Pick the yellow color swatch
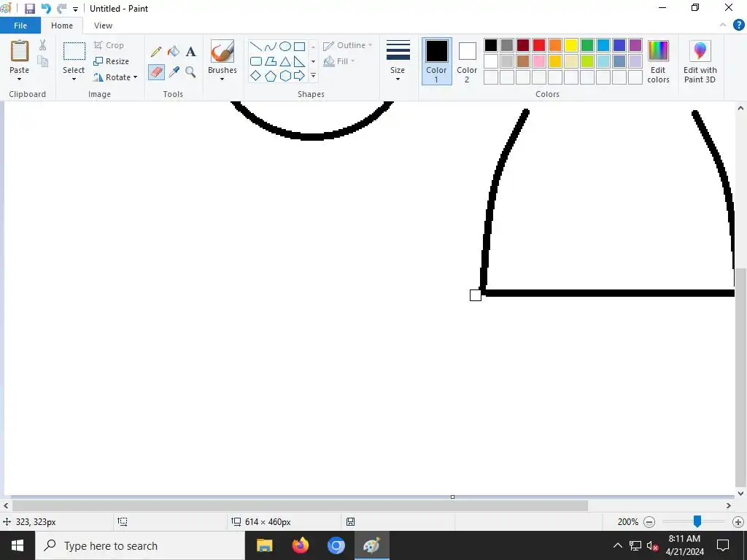 570,45
